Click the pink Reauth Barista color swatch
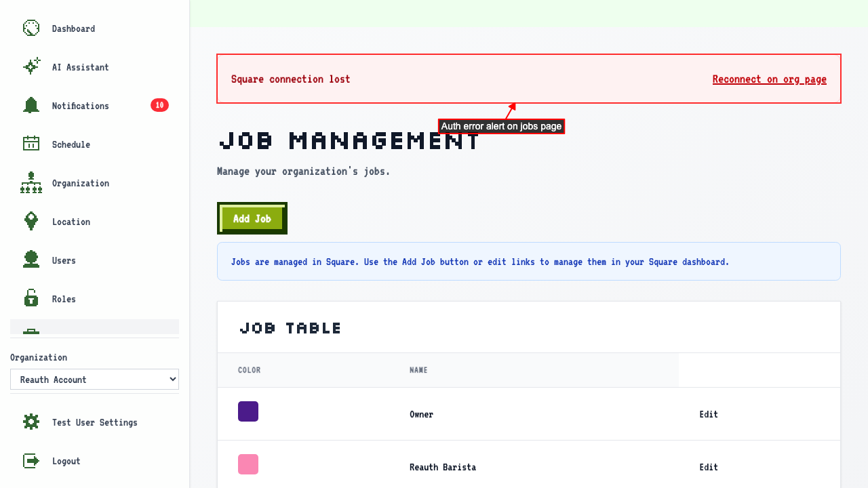The image size is (868, 488). coord(248,464)
